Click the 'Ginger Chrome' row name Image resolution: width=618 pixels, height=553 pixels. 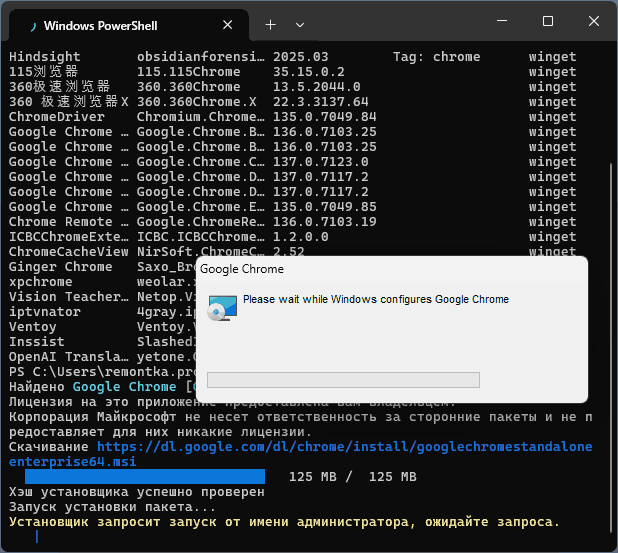(x=61, y=266)
